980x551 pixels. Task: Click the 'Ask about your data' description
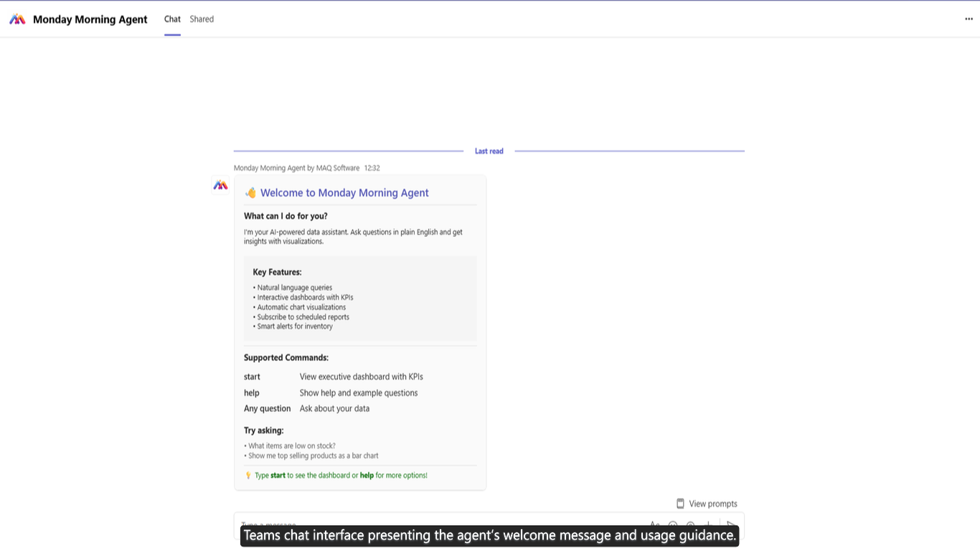point(334,409)
